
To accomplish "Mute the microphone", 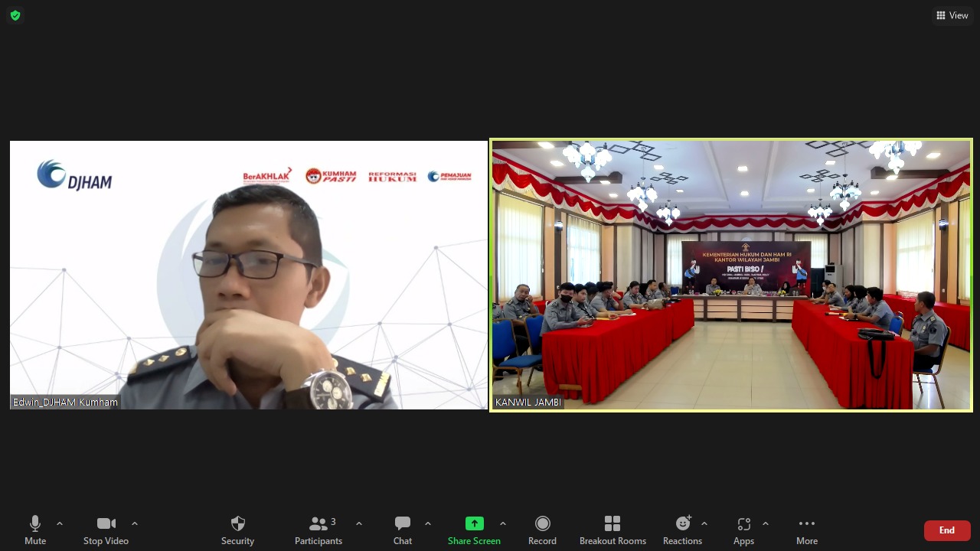I will 35,530.
